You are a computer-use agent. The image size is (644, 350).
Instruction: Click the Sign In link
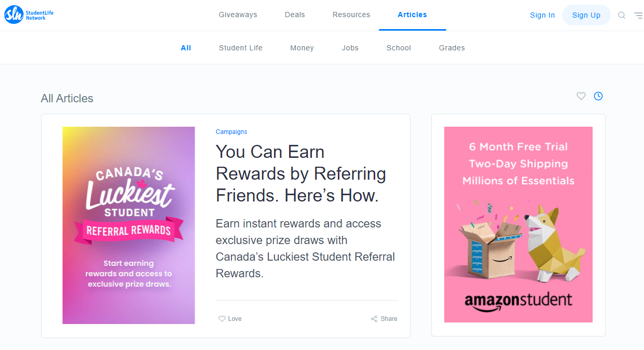click(x=542, y=15)
